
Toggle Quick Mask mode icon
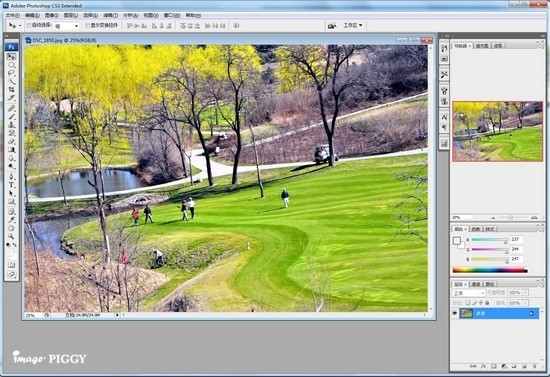coord(11,265)
